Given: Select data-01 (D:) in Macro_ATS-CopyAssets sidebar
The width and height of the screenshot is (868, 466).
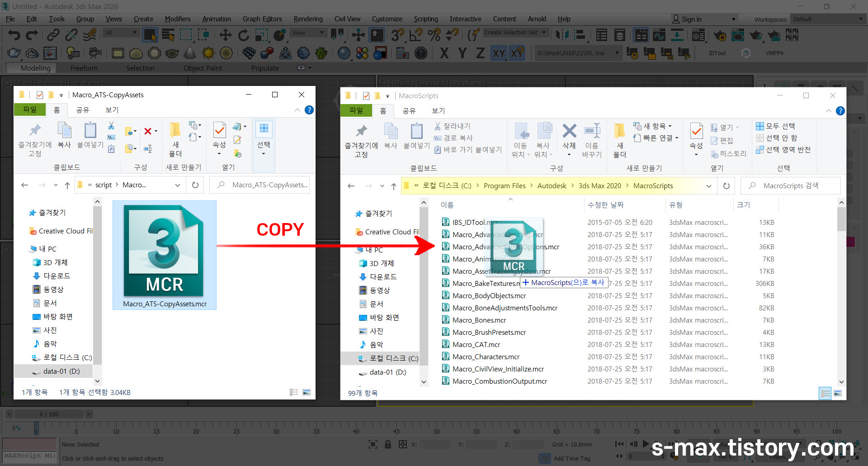Looking at the screenshot, I should [56, 371].
